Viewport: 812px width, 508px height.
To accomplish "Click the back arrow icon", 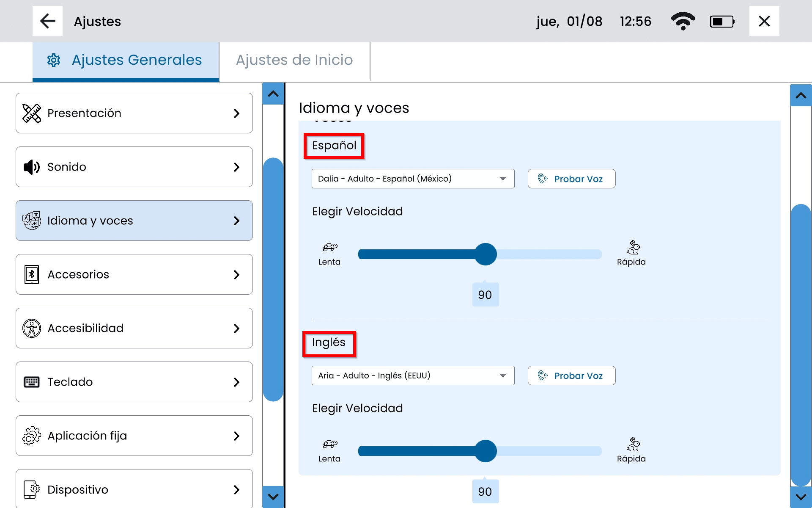I will coord(47,21).
